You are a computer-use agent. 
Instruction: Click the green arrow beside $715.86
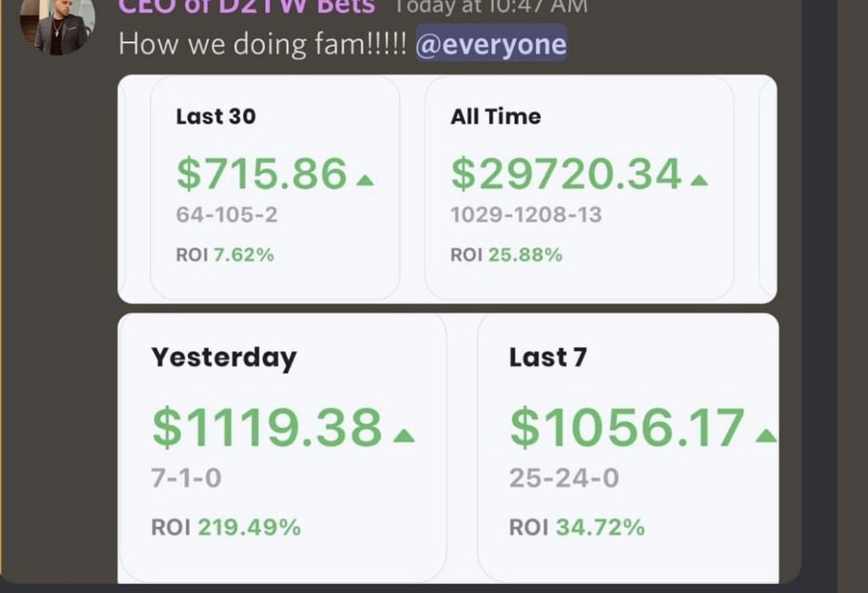364,180
